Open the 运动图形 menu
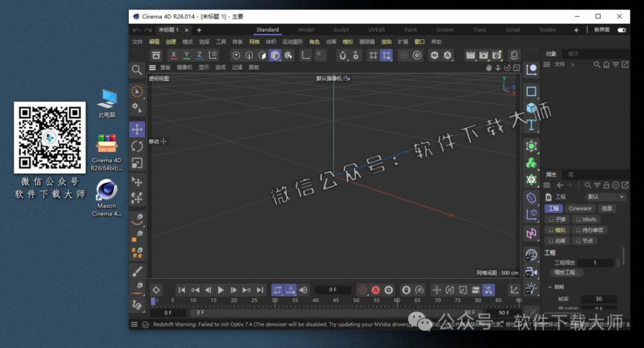644x348 pixels. tap(292, 42)
